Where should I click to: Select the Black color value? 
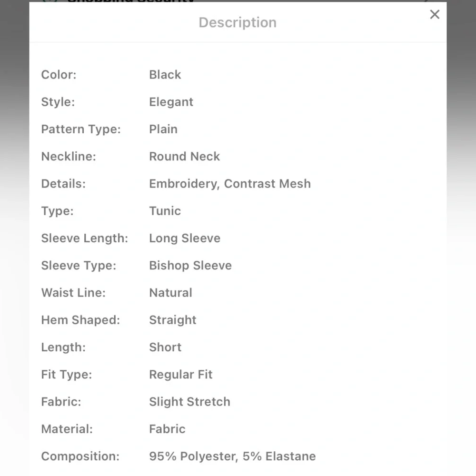(x=165, y=75)
